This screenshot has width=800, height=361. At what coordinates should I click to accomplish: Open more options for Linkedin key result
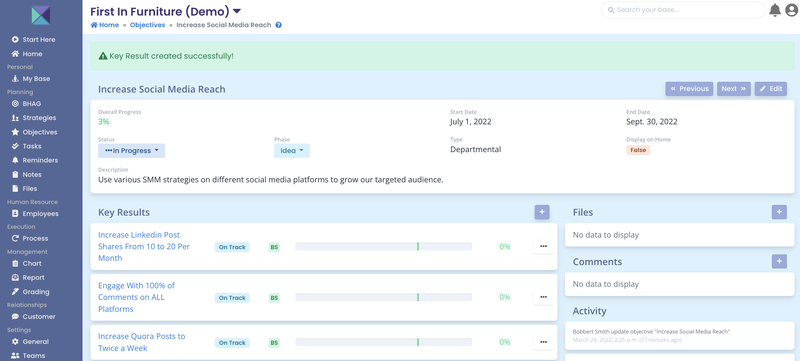(x=543, y=246)
